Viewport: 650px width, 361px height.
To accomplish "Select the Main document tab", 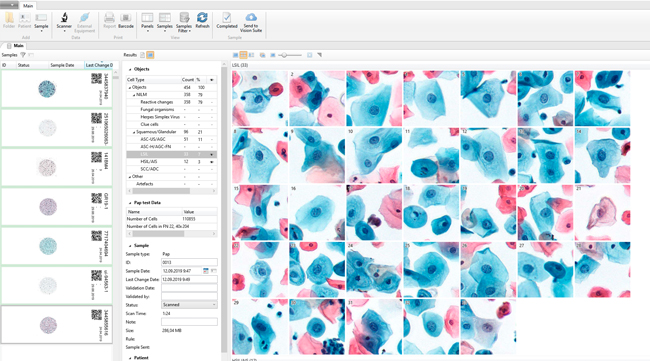I will (16, 46).
